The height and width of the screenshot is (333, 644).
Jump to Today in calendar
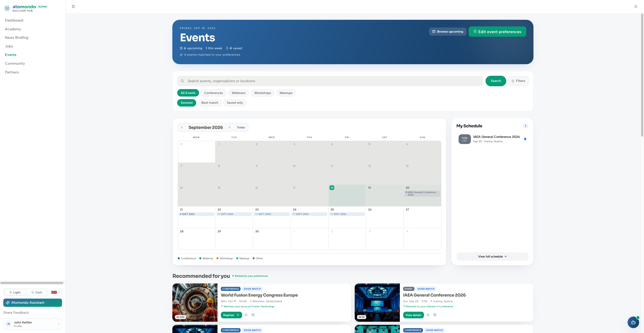(241, 127)
